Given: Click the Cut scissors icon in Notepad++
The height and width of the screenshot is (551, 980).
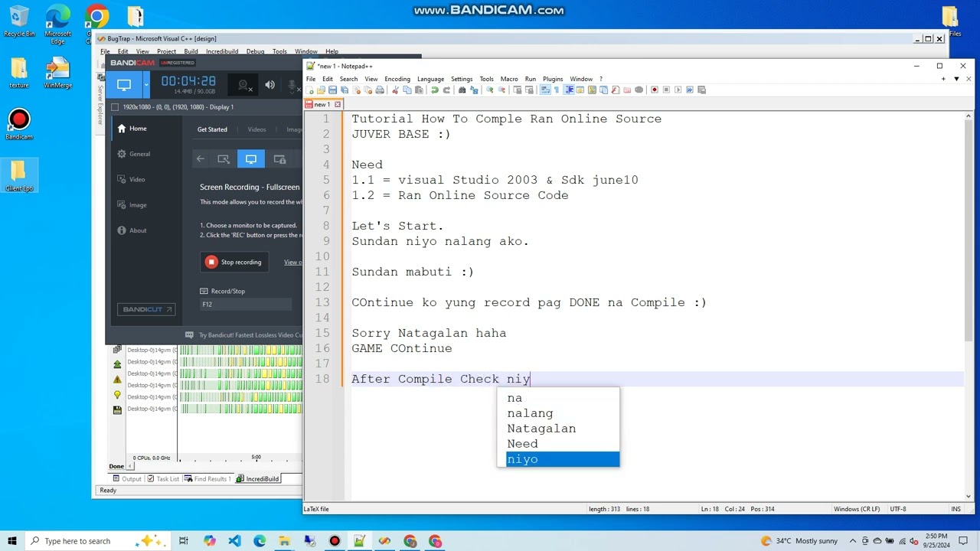Looking at the screenshot, I should (x=394, y=90).
